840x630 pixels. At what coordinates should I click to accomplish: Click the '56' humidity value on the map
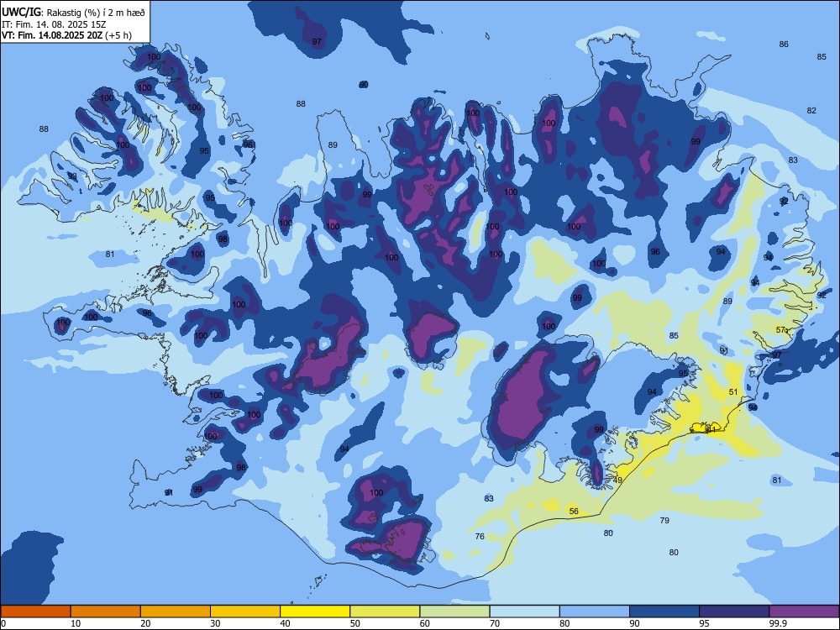pyautogui.click(x=574, y=511)
